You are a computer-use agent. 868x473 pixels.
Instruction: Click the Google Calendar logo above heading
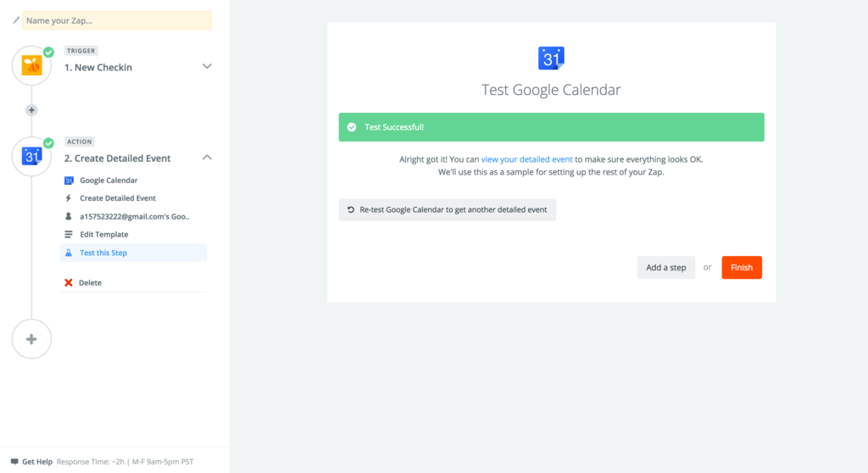click(x=551, y=58)
